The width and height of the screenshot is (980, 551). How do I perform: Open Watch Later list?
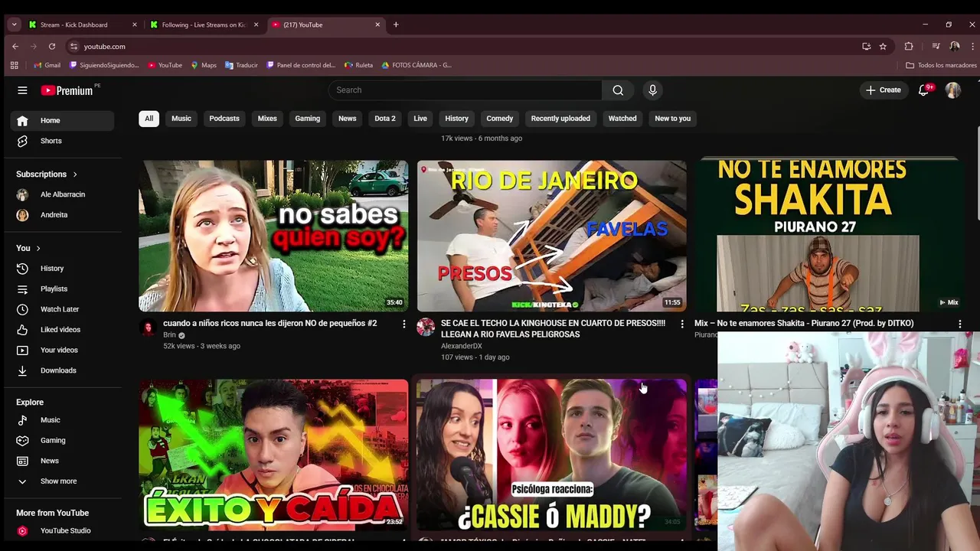(62, 309)
